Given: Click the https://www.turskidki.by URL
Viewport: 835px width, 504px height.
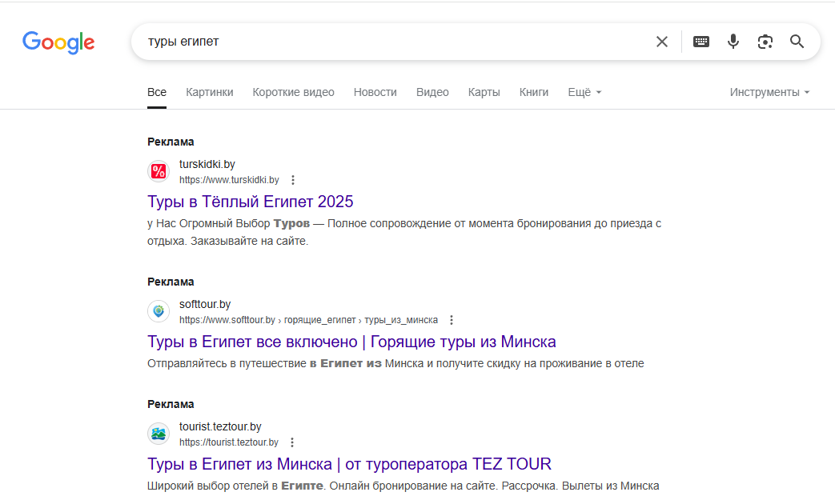Looking at the screenshot, I should 229,180.
